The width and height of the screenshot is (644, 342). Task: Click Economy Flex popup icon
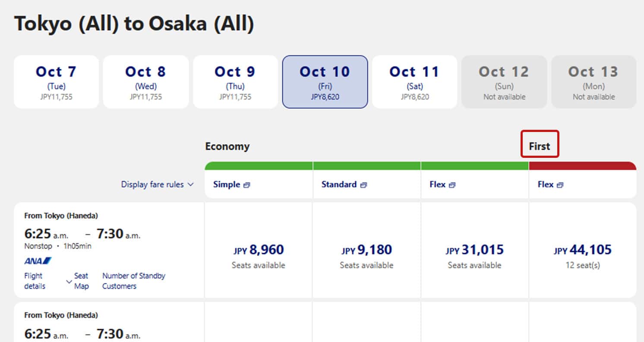452,185
